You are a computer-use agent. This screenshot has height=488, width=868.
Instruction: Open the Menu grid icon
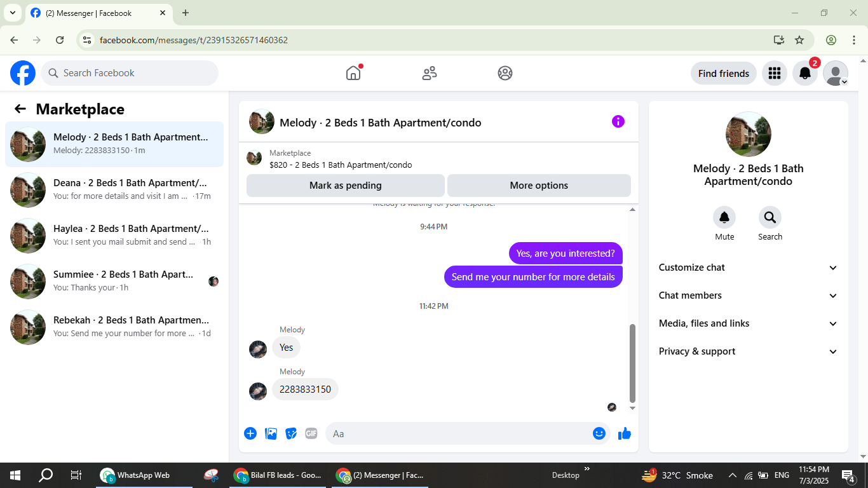[x=774, y=73]
